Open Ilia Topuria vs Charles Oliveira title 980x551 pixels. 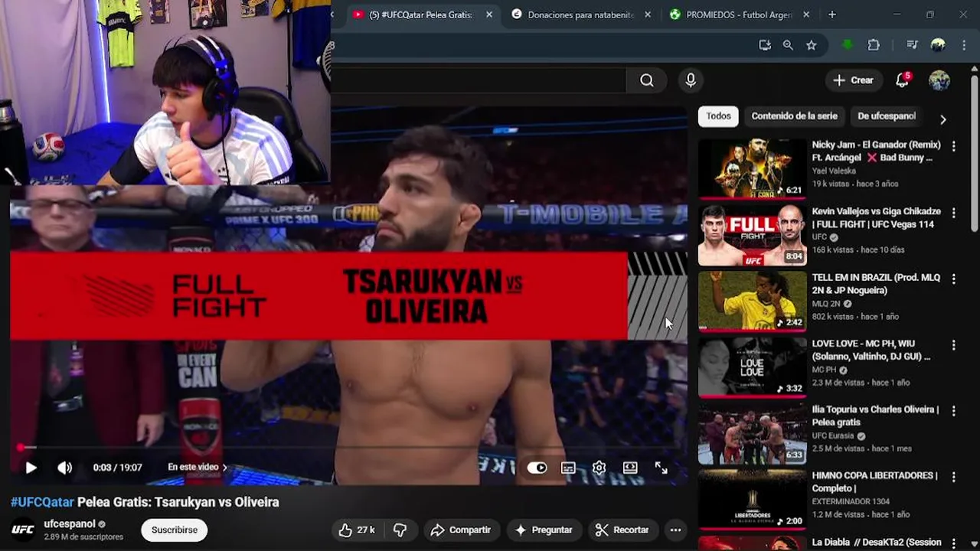point(875,416)
